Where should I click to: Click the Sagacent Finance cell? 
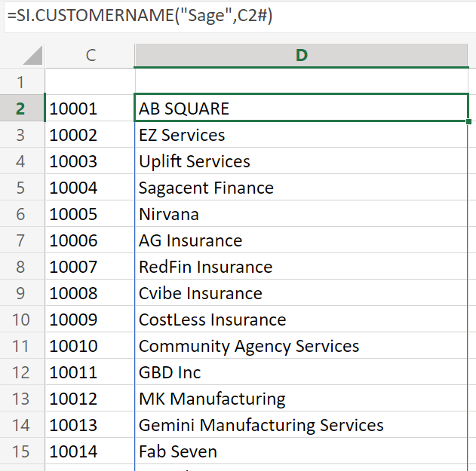[302, 188]
